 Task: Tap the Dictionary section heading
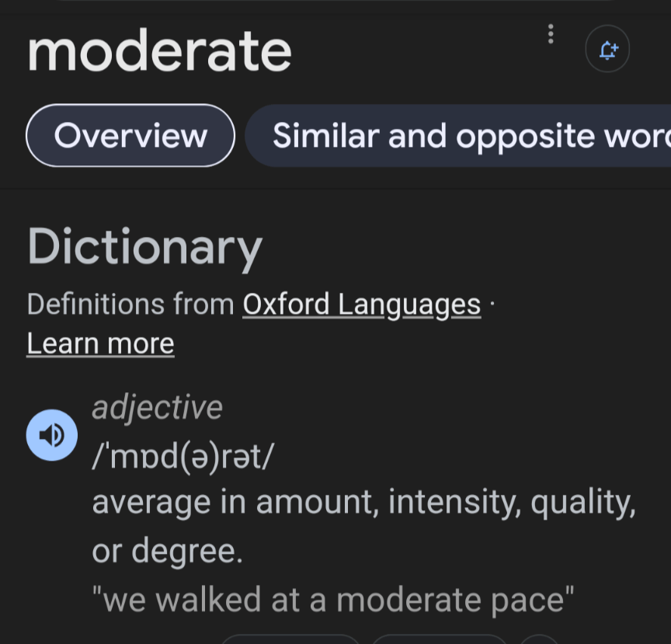(x=144, y=247)
